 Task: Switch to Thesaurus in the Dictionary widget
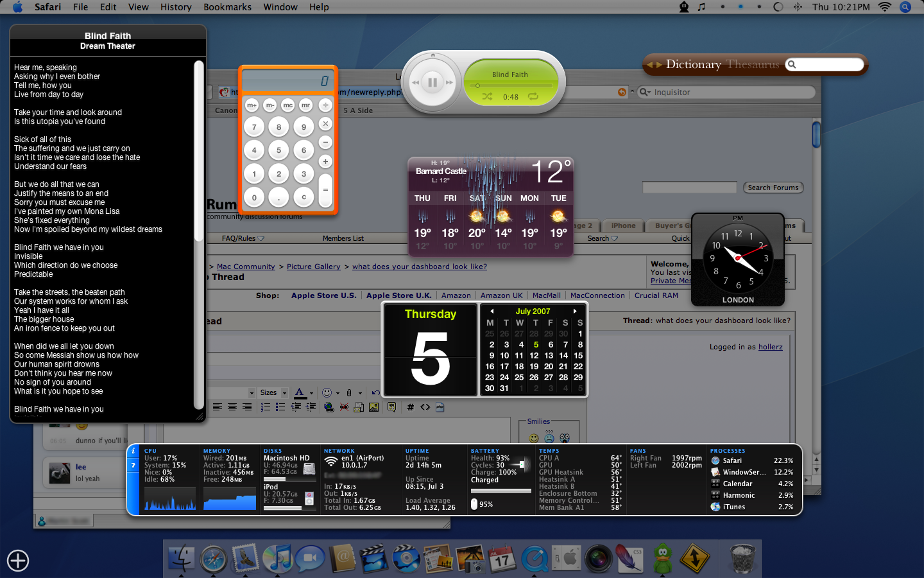coord(753,64)
